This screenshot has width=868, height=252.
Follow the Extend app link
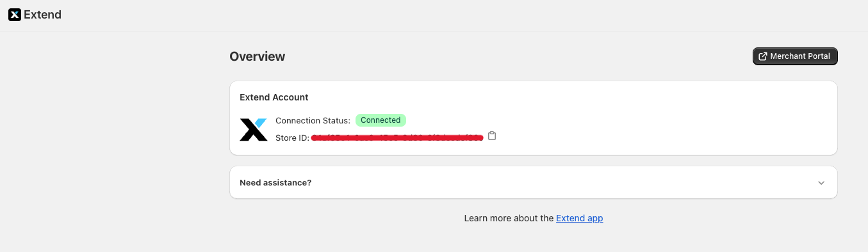579,218
